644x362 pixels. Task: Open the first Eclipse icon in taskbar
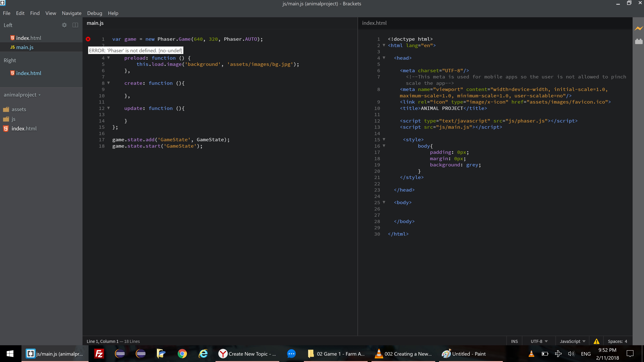coord(120,354)
